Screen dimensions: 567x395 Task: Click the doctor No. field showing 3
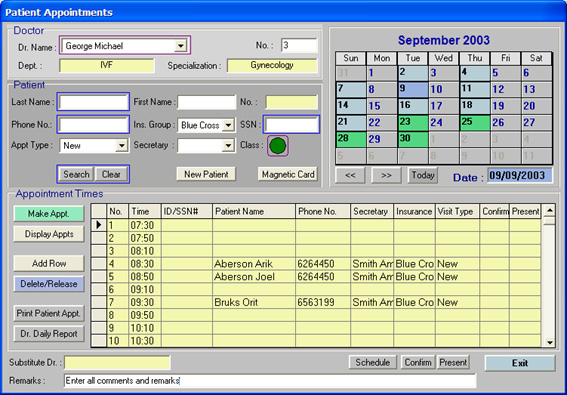pos(299,46)
